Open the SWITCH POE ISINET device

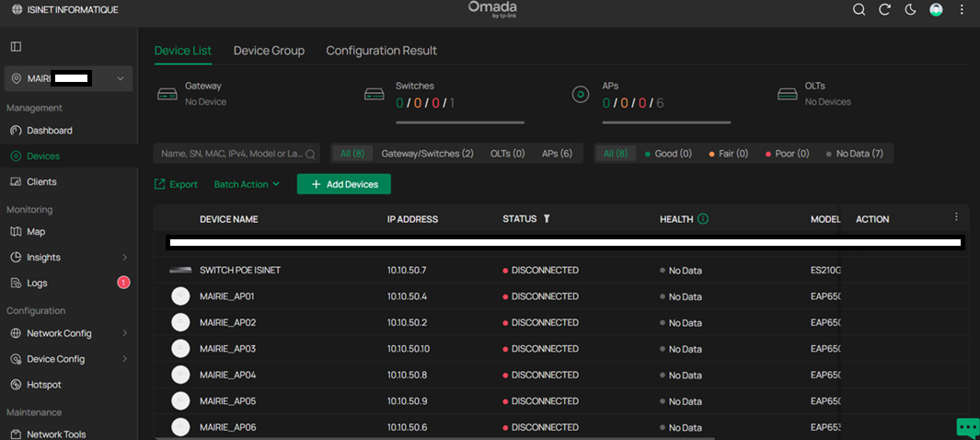point(240,270)
